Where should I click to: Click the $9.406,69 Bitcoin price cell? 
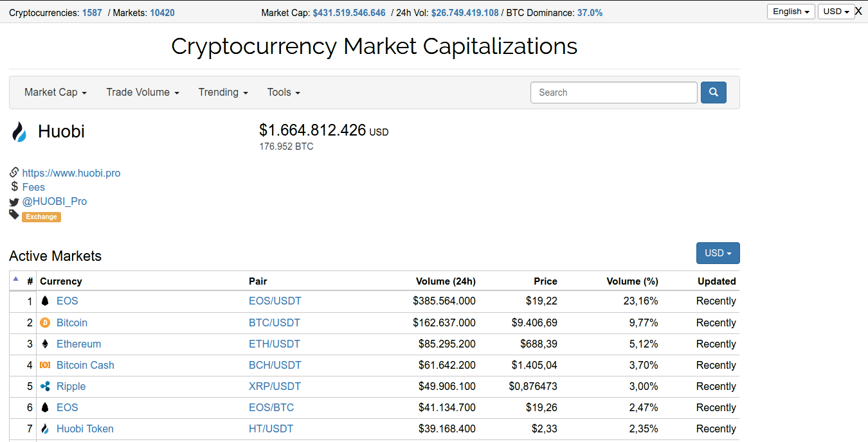[534, 323]
